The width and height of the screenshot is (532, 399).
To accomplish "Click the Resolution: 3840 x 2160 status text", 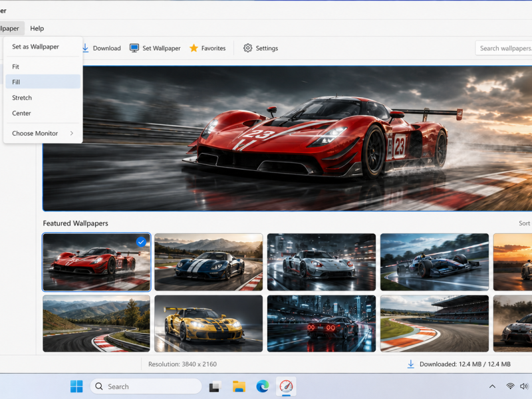I will [182, 364].
